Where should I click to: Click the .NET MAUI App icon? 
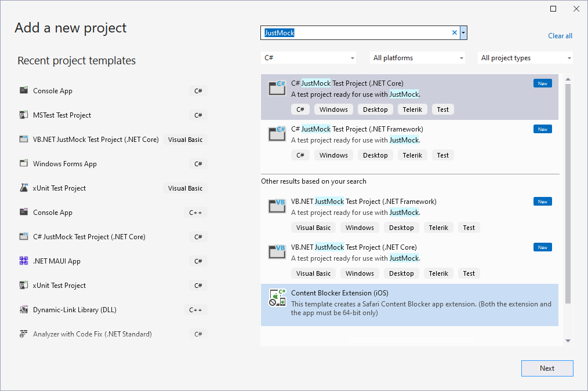point(23,261)
